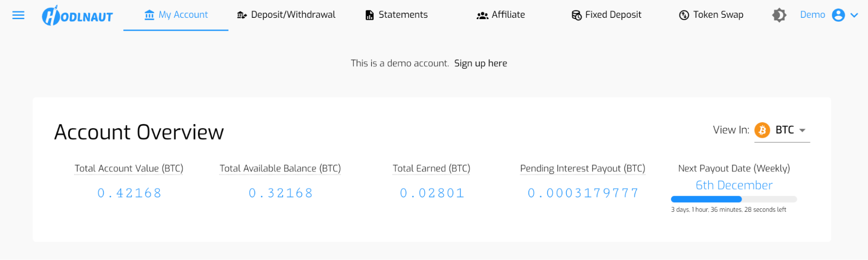Click the Total Account Value amount
The image size is (868, 260).
pos(129,193)
